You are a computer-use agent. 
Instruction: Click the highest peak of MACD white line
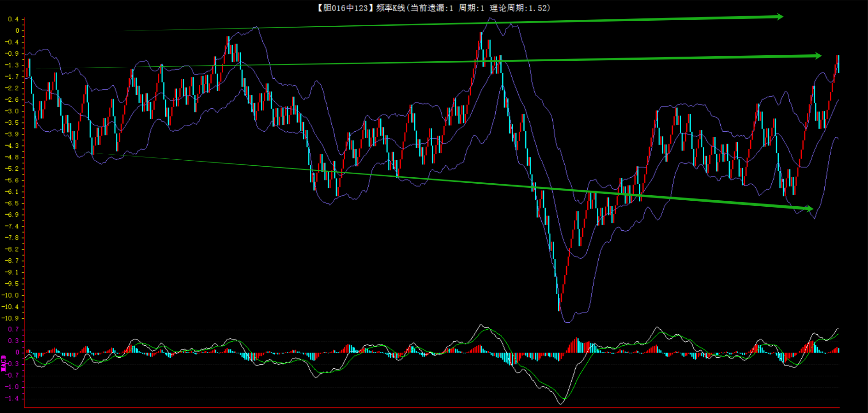point(481,326)
